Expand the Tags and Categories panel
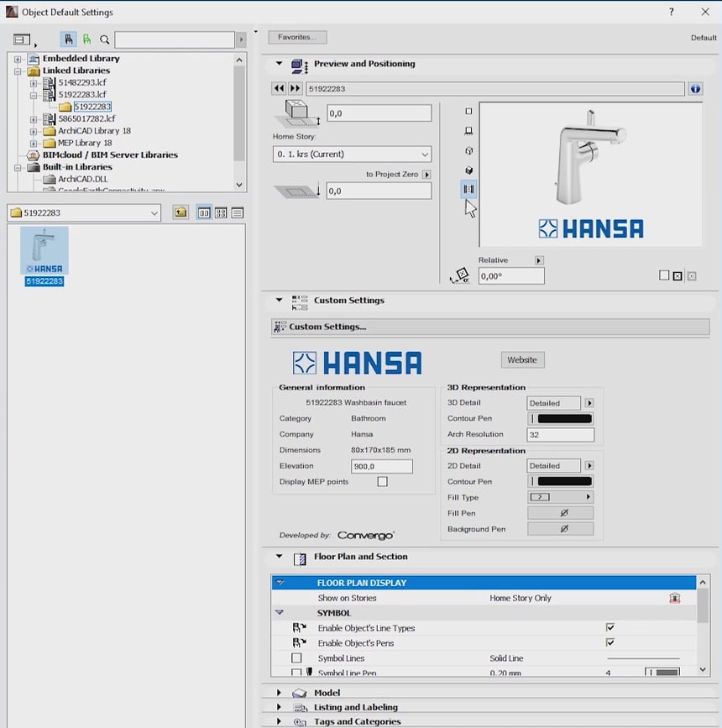The width and height of the screenshot is (722, 728). coord(279,721)
